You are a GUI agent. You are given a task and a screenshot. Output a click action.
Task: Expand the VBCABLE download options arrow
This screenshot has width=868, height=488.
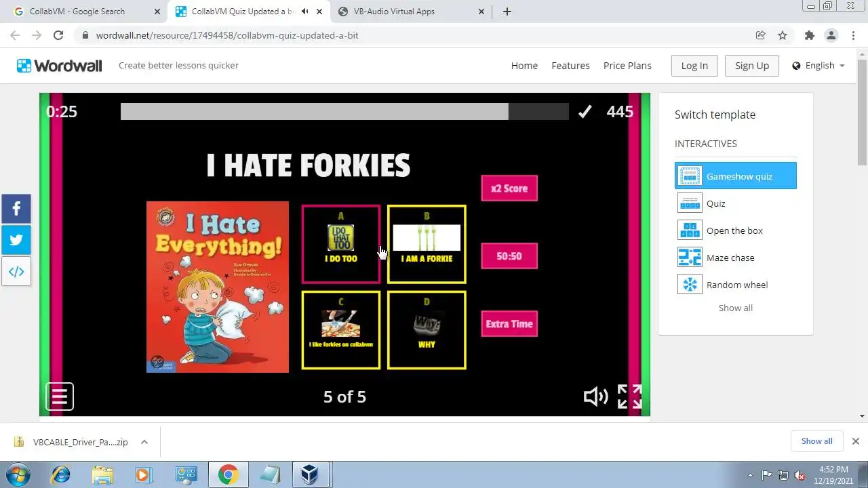pos(144,442)
